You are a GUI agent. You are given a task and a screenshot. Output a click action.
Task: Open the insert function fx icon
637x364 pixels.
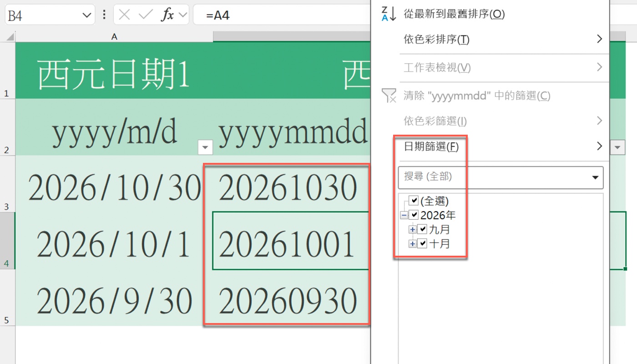[x=168, y=15]
